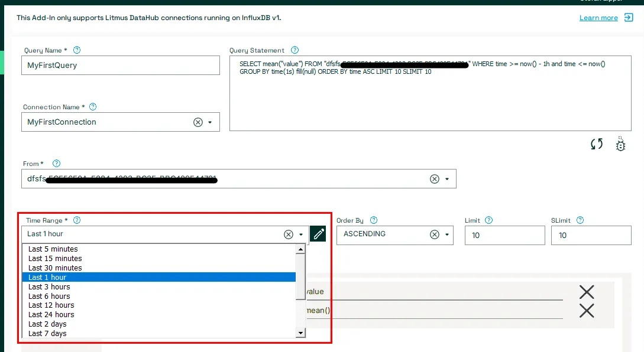Click the Order By help icon
644x352 pixels.
[373, 220]
